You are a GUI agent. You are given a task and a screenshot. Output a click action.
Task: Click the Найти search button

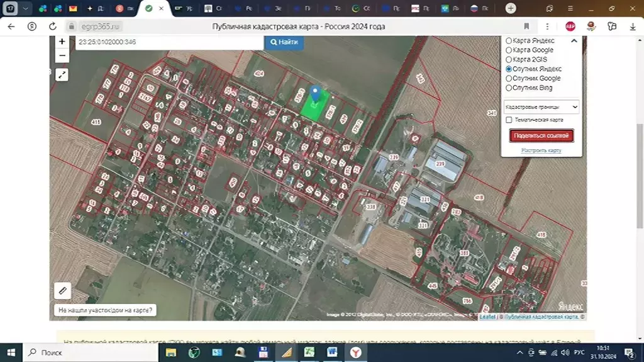tap(284, 42)
